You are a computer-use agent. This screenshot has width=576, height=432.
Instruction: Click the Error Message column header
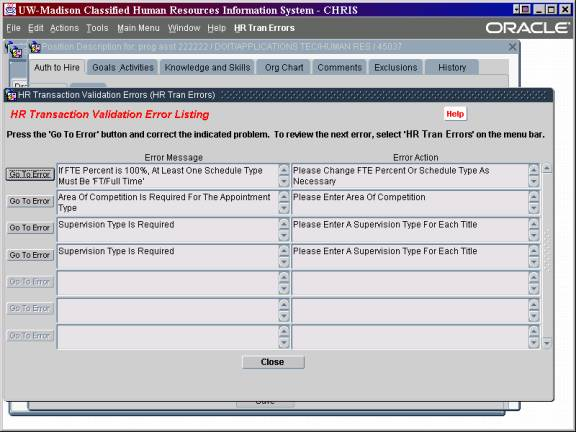[x=173, y=158]
